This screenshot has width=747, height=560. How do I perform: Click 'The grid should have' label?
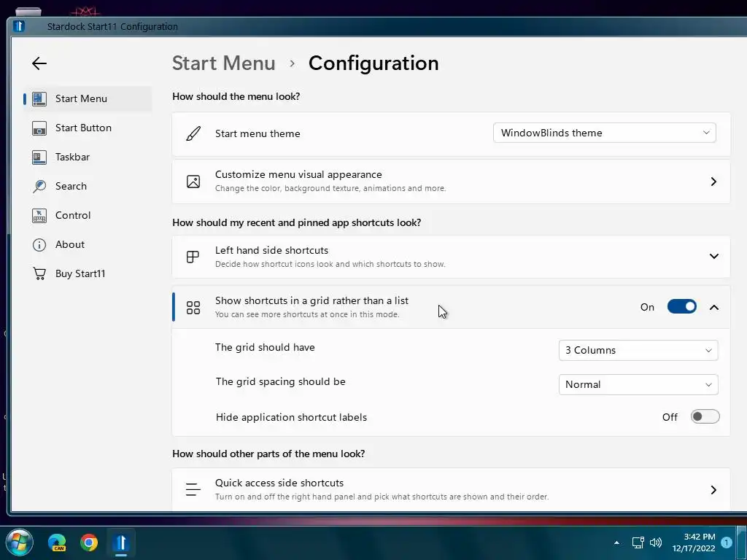tap(264, 348)
